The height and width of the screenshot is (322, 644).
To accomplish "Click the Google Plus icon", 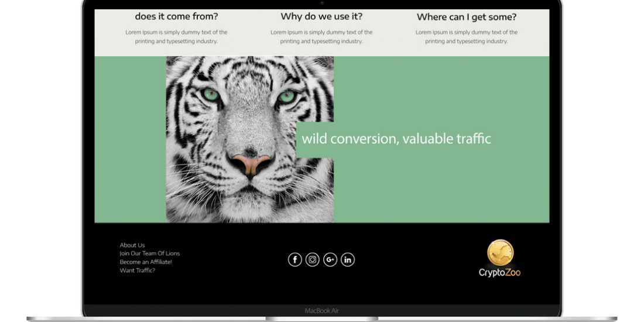I will coord(330,259).
